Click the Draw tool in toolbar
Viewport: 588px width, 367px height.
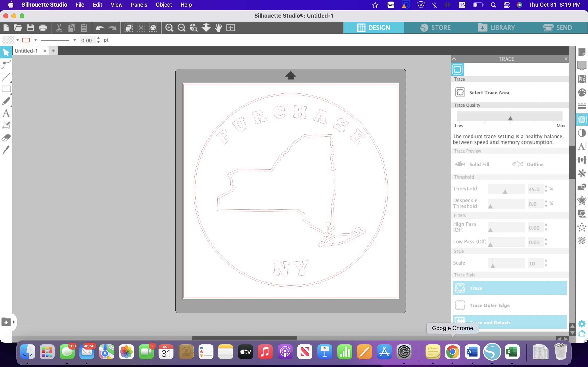tap(6, 101)
